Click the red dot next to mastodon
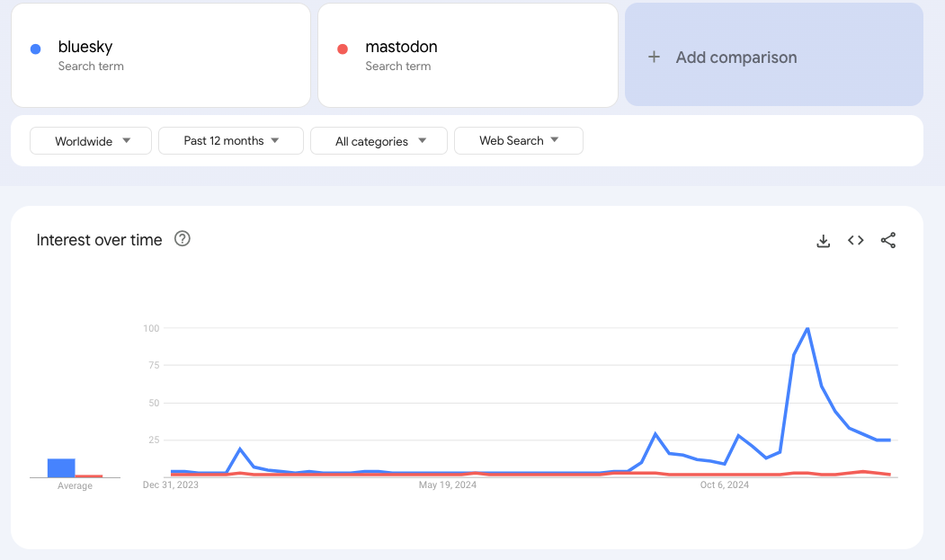 (343, 49)
